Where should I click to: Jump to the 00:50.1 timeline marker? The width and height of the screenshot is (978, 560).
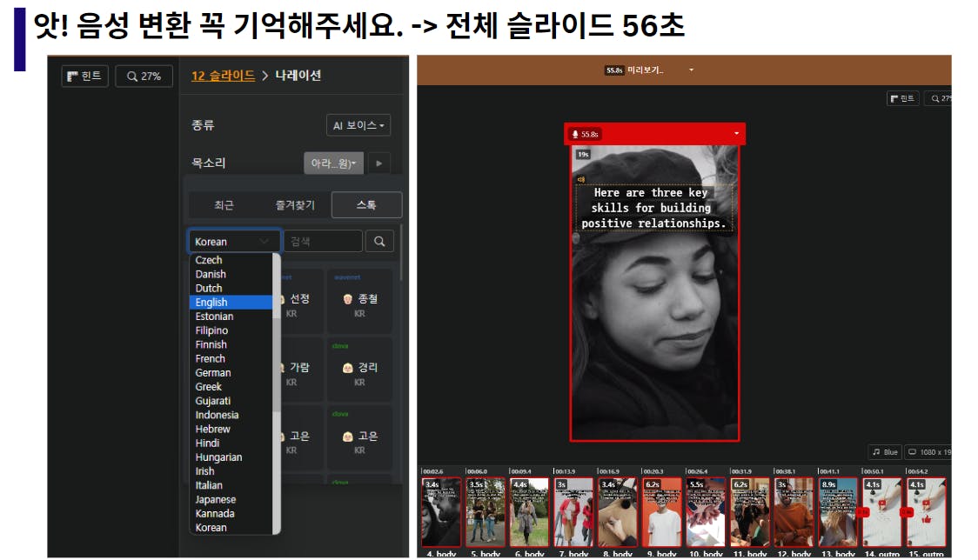tap(874, 471)
